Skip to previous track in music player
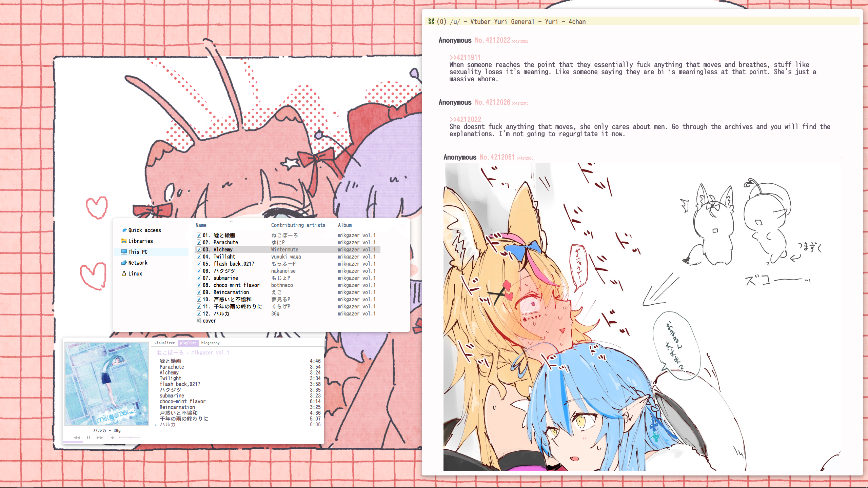Image resolution: width=868 pixels, height=488 pixels. [77, 438]
